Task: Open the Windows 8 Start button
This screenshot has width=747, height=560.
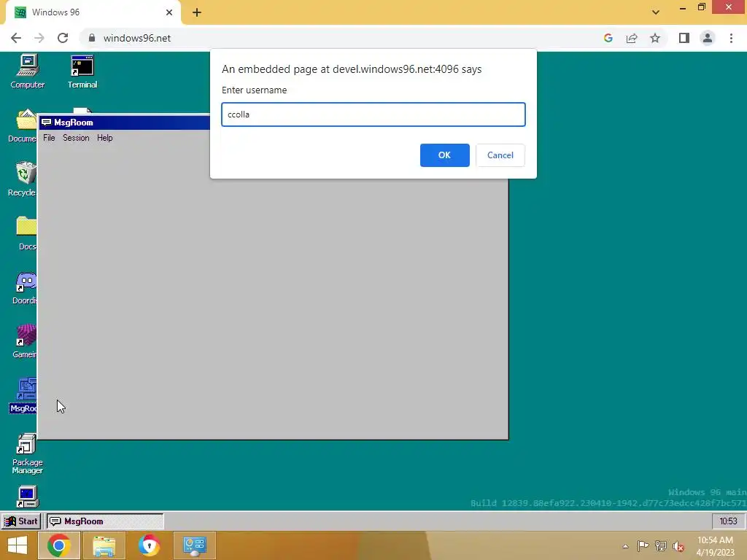Action: pyautogui.click(x=18, y=545)
